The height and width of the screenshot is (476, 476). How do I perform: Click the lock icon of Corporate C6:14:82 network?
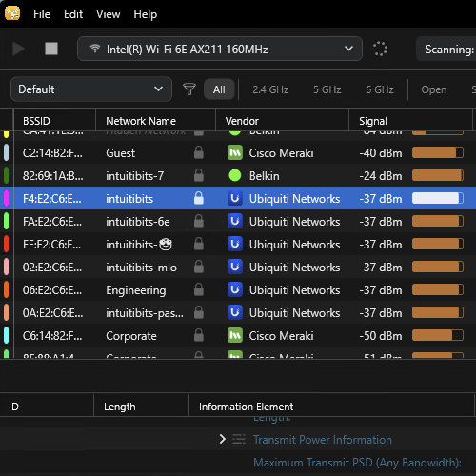tap(199, 335)
